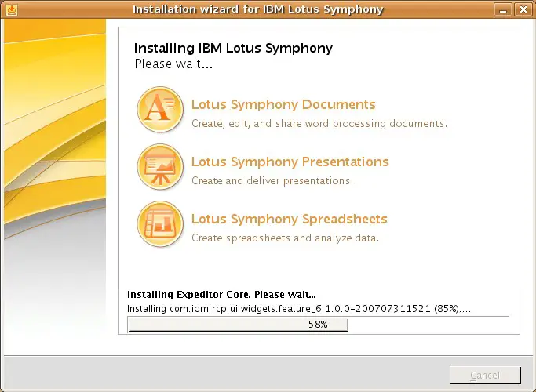Viewport: 536px width, 392px height.
Task: Click the 58% installation progress bar
Action: point(319,325)
